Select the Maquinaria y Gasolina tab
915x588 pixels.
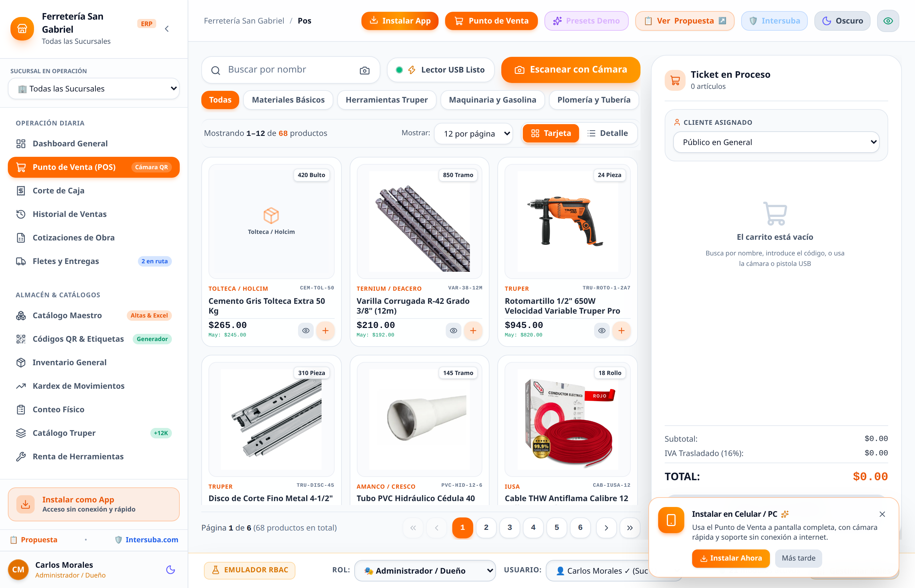(493, 100)
